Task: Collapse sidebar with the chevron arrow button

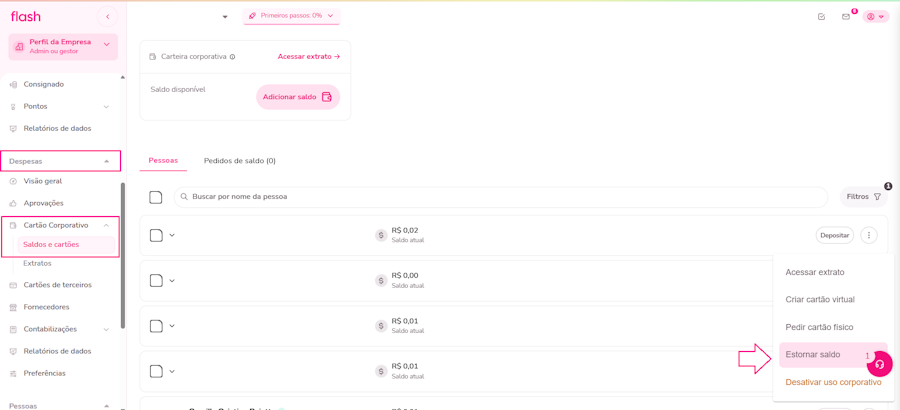Action: click(x=108, y=17)
